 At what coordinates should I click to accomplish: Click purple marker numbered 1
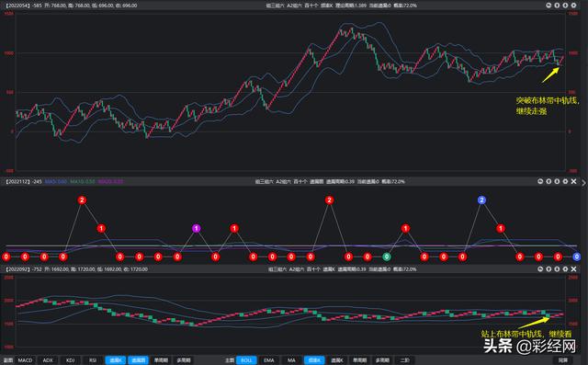[196, 228]
